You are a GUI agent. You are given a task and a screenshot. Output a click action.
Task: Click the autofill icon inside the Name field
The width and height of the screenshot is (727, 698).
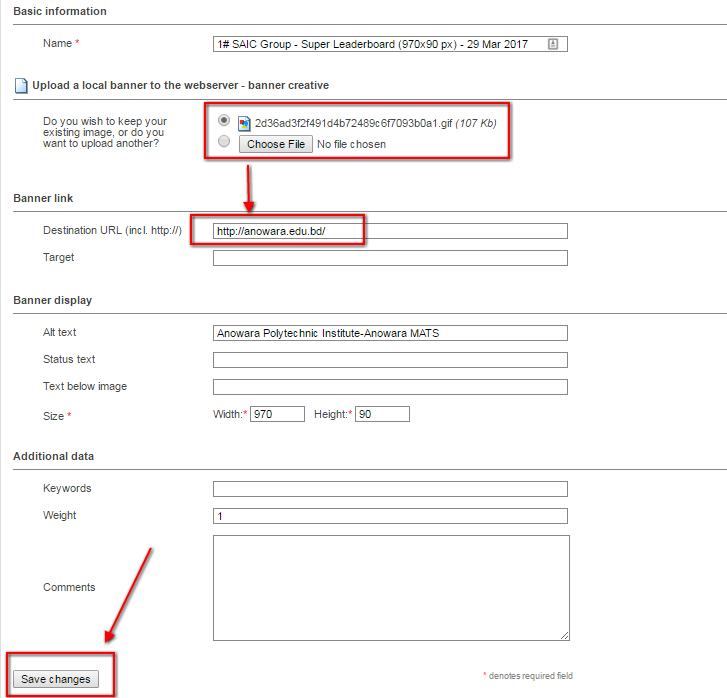pos(553,44)
